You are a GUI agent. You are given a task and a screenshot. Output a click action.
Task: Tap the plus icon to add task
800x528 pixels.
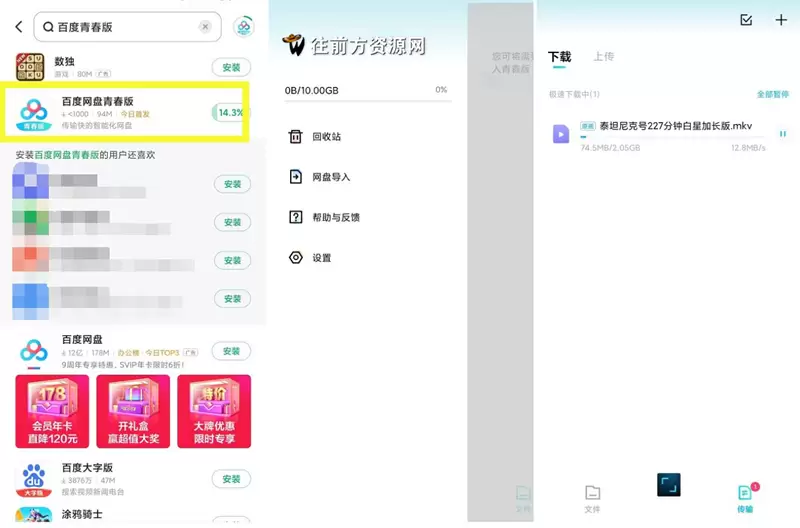[x=781, y=20]
